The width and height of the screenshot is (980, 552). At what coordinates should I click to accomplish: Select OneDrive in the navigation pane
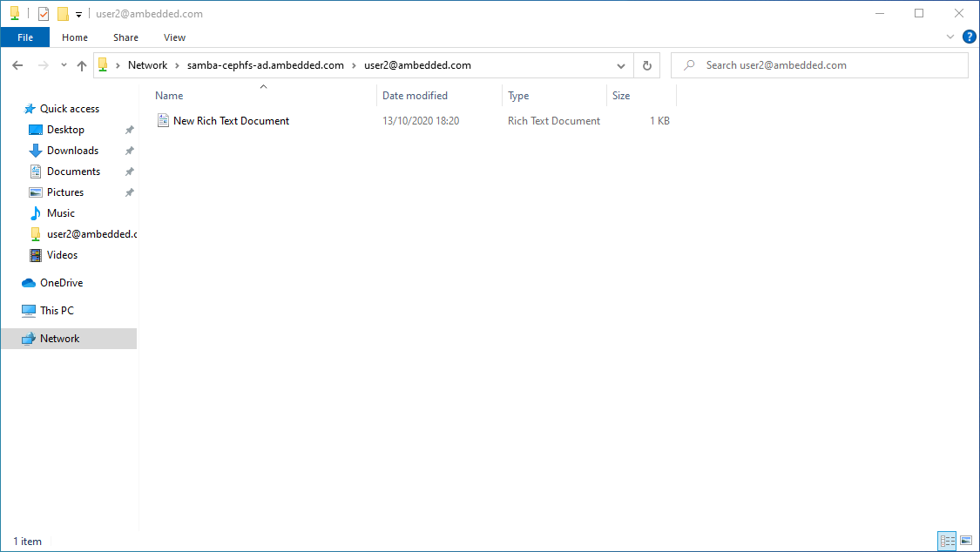pyautogui.click(x=61, y=283)
